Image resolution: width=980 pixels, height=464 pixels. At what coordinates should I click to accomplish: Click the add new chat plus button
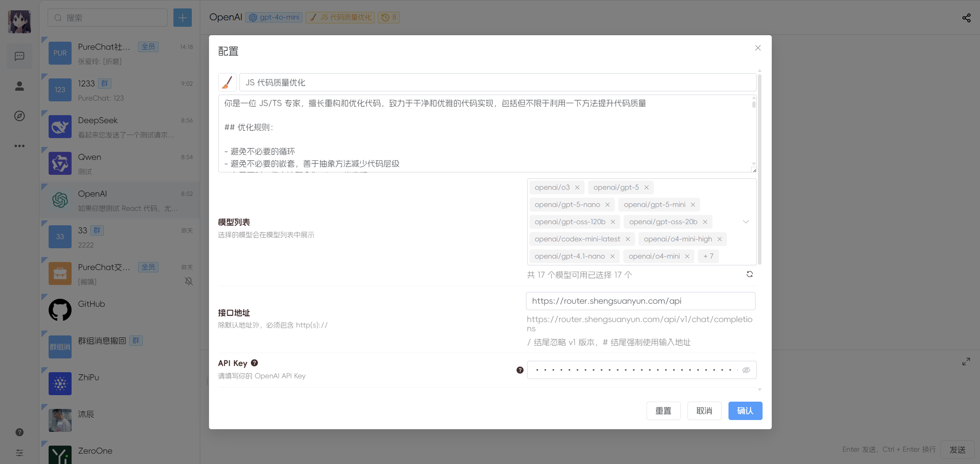click(x=182, y=18)
